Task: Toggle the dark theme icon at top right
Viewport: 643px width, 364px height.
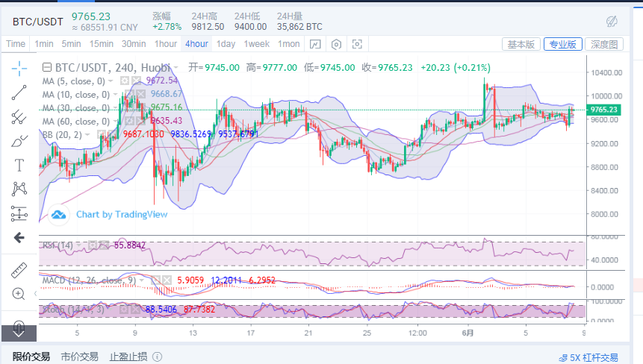Action: pos(612,20)
